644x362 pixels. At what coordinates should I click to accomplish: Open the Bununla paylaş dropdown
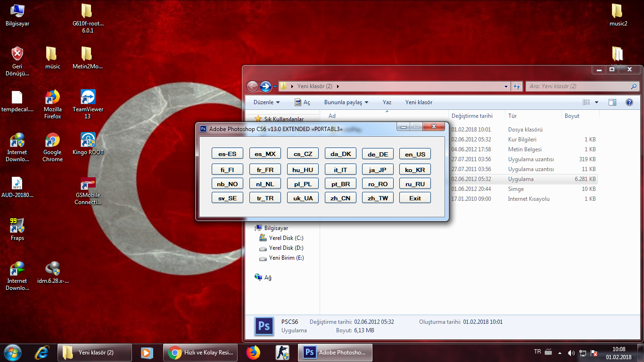[346, 102]
